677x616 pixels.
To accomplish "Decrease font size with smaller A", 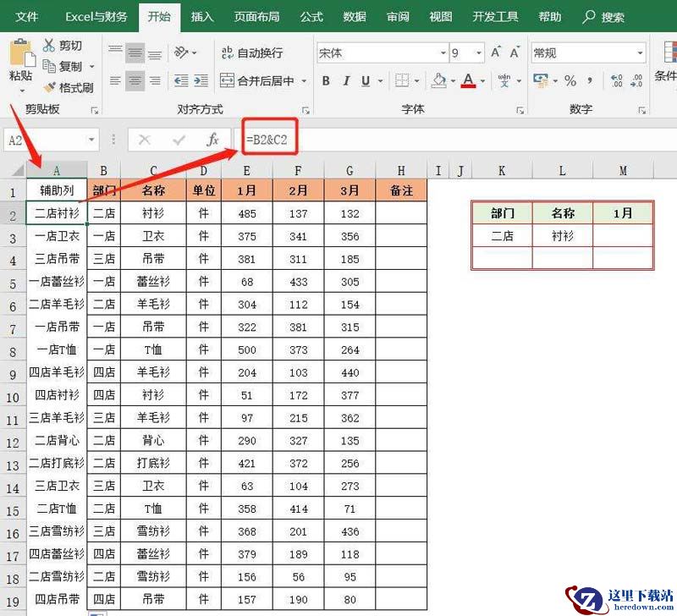I will point(515,52).
